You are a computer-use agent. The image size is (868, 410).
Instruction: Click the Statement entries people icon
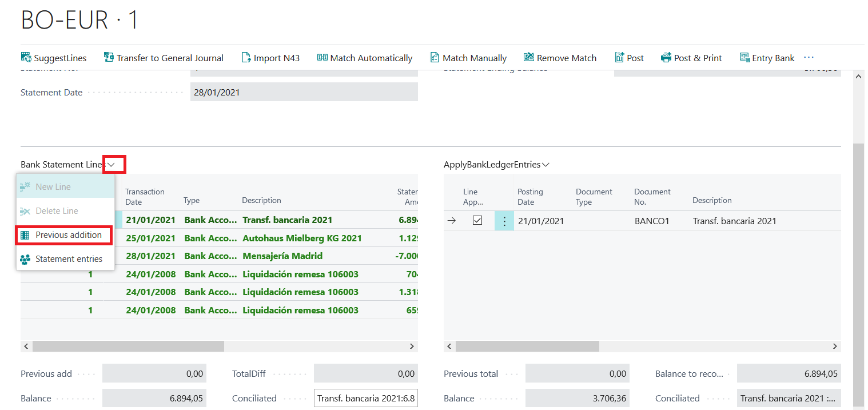pos(25,259)
